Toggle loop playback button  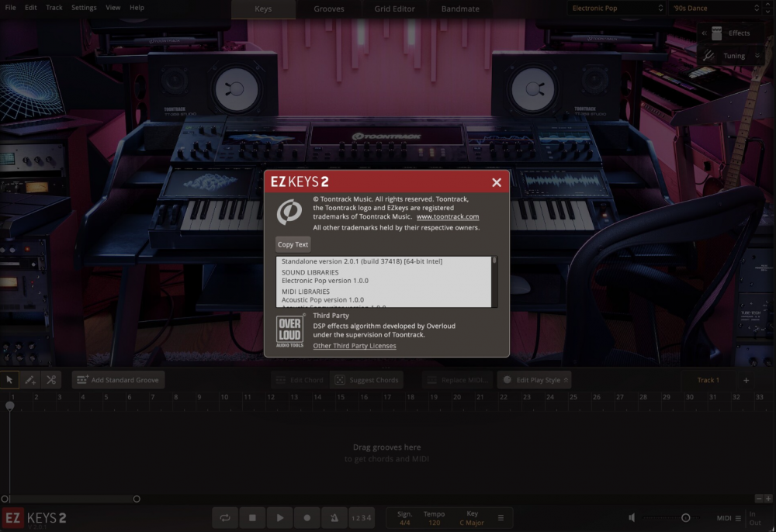(225, 518)
